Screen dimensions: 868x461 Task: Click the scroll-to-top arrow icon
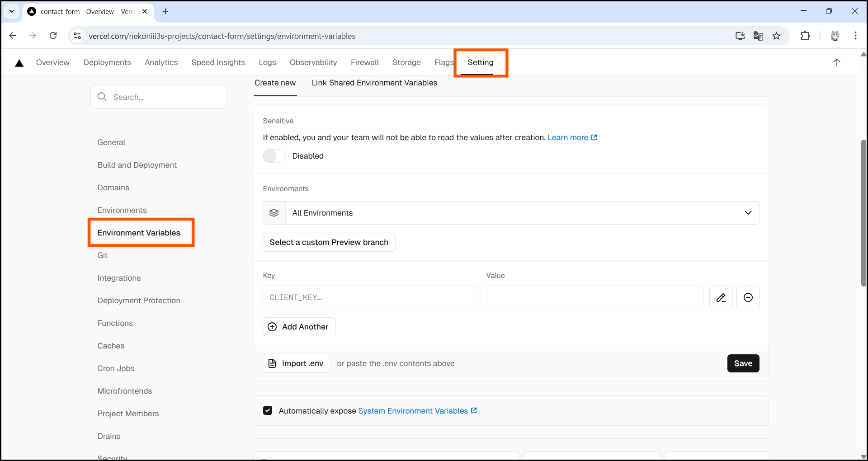click(x=836, y=62)
